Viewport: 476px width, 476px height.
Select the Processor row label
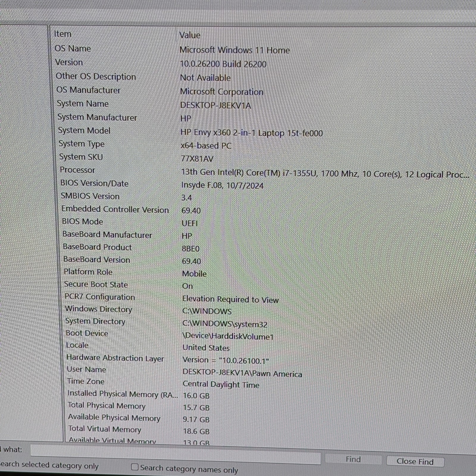click(77, 170)
